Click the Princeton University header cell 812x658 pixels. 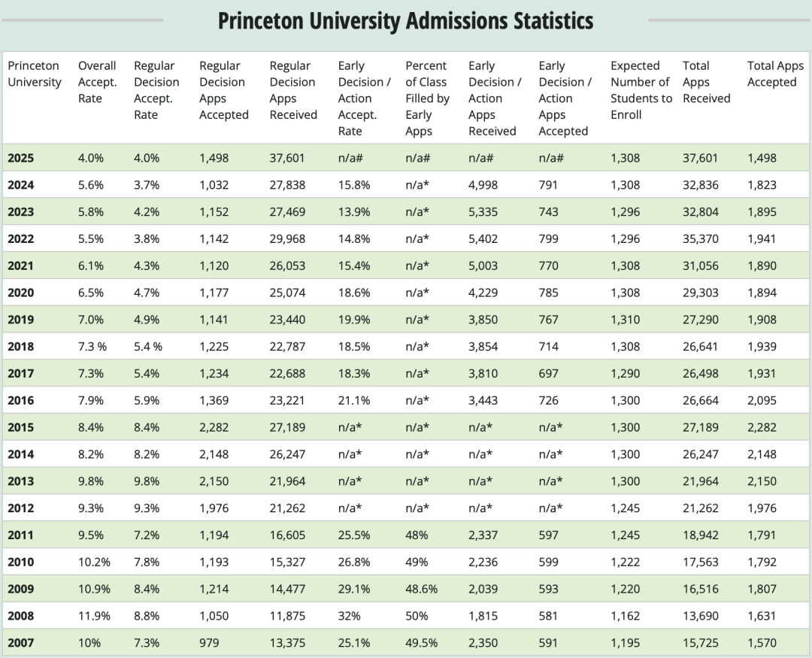tap(35, 74)
